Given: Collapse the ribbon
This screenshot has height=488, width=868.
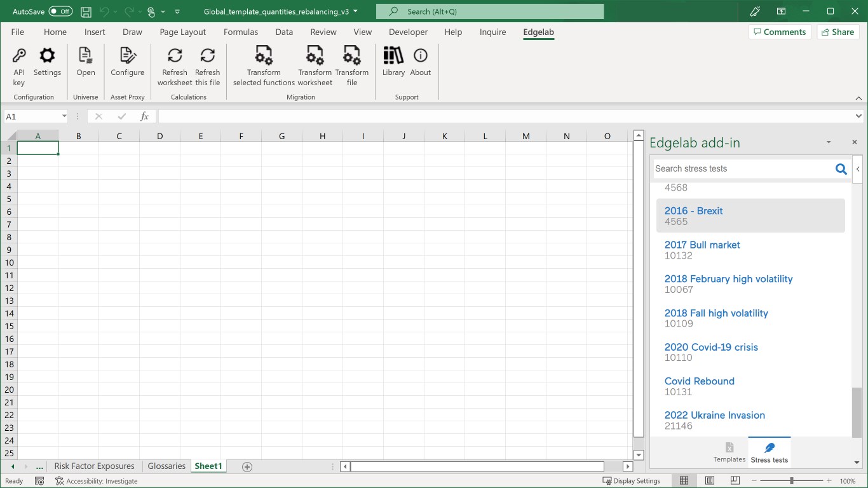Looking at the screenshot, I should tap(858, 98).
